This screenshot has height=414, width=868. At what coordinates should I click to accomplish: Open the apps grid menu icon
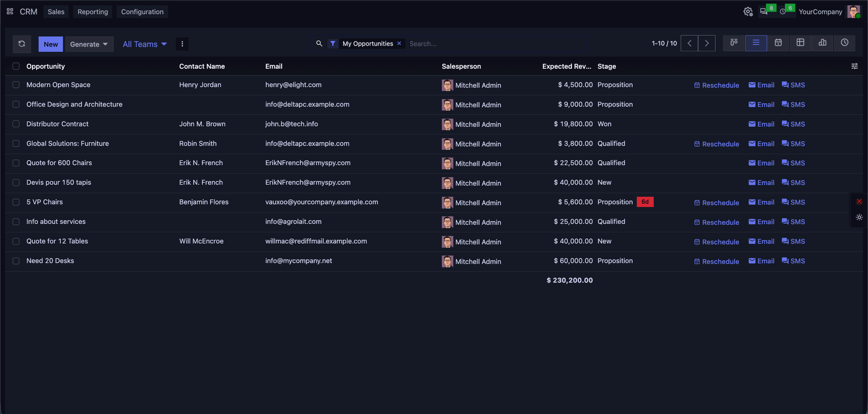pos(10,11)
